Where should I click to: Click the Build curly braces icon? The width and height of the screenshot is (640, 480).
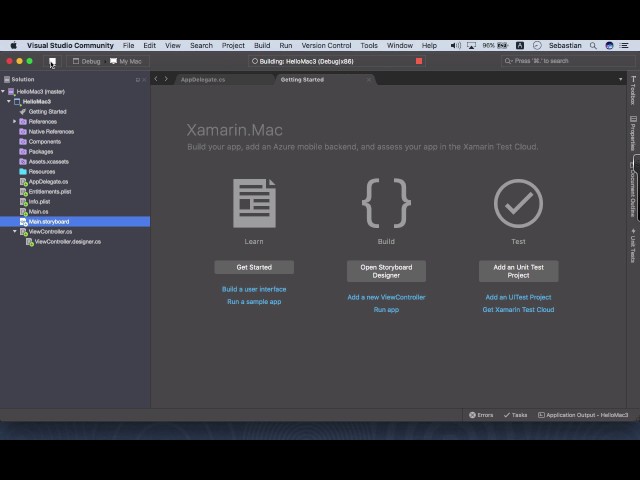point(386,203)
